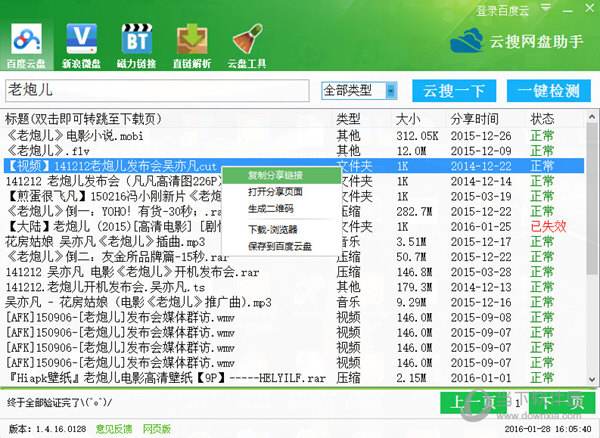
Task: Choose 保存到百度云盘 from context menu
Action: [x=280, y=246]
